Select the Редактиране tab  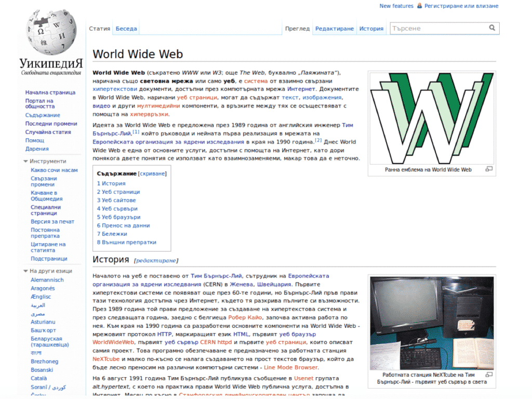(x=334, y=29)
